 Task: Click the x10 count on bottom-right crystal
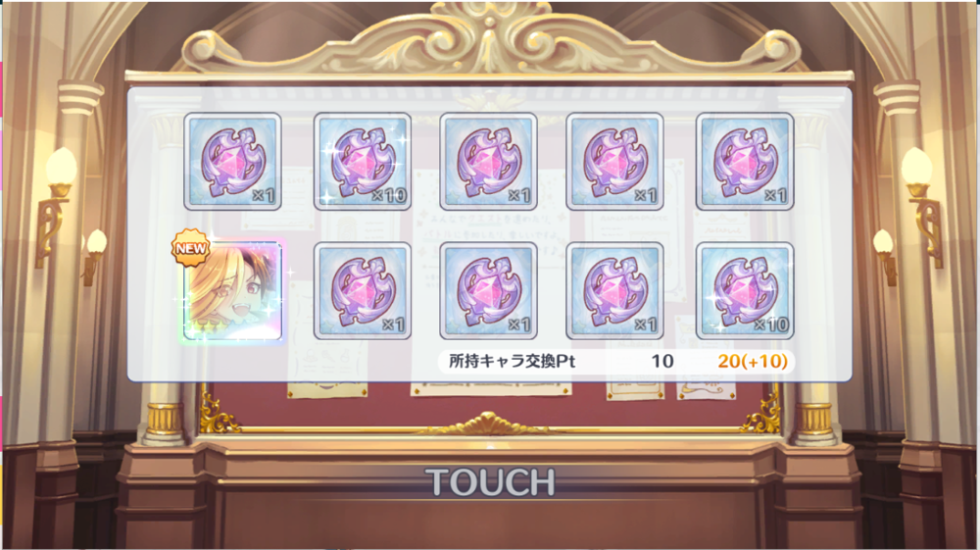point(770,325)
